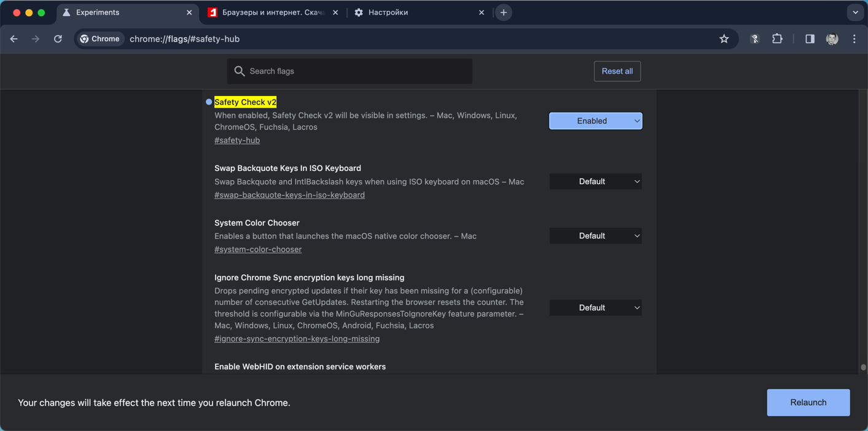Click the Reset all button
The width and height of the screenshot is (868, 431).
(617, 71)
